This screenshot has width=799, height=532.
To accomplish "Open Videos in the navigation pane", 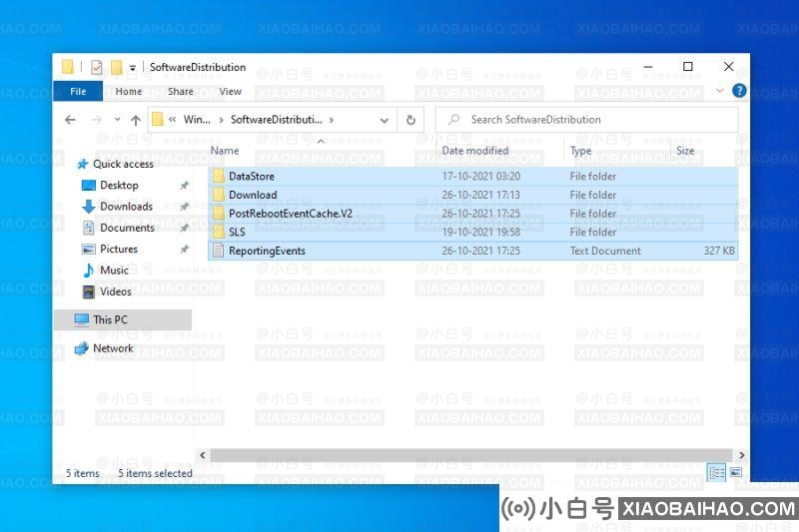I will pos(115,291).
